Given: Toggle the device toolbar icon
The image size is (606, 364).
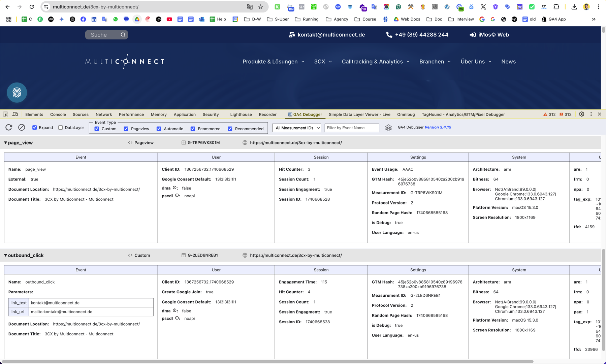Looking at the screenshot, I should tap(15, 114).
